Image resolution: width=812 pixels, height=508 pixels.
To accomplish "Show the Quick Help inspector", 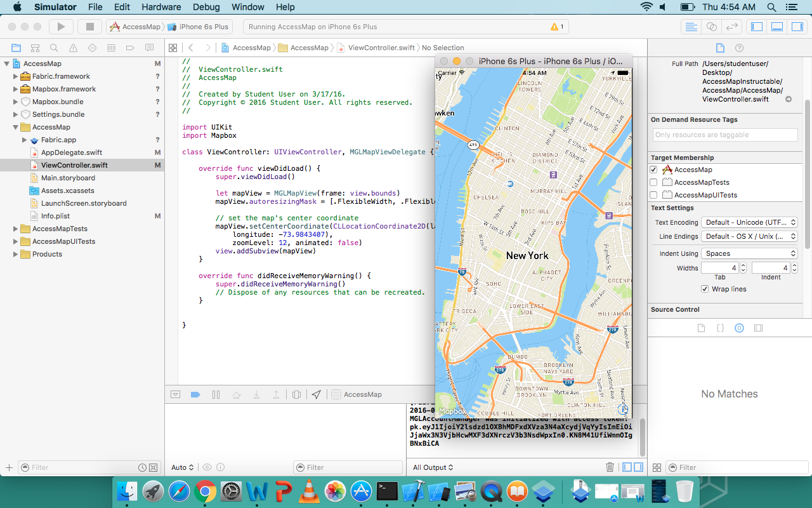I will pos(739,48).
